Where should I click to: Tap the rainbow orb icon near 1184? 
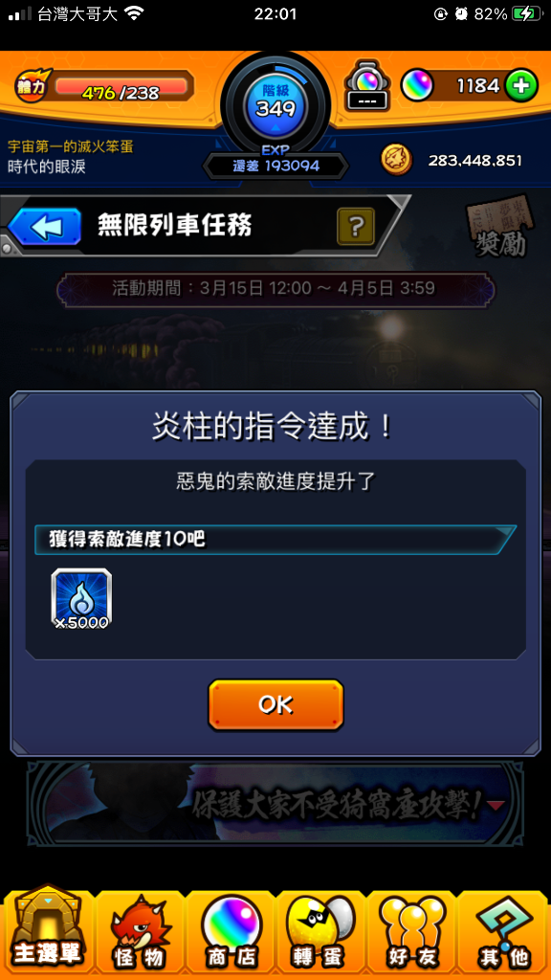pyautogui.click(x=416, y=85)
